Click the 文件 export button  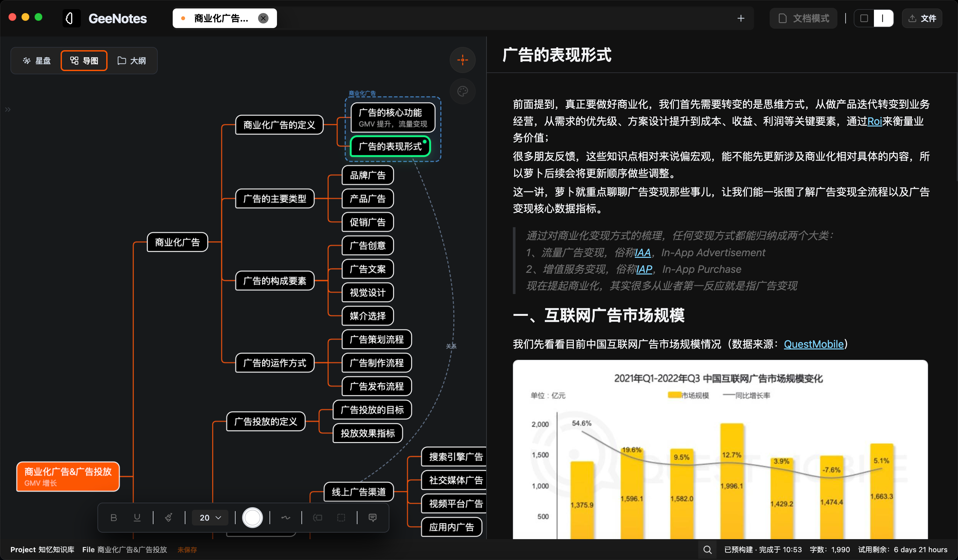tap(922, 18)
